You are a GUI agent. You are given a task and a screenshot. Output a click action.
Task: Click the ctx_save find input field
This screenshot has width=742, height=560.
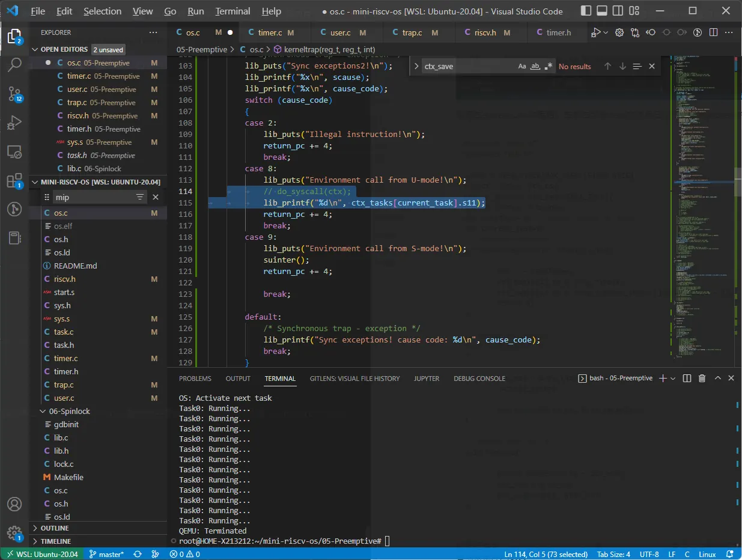468,67
